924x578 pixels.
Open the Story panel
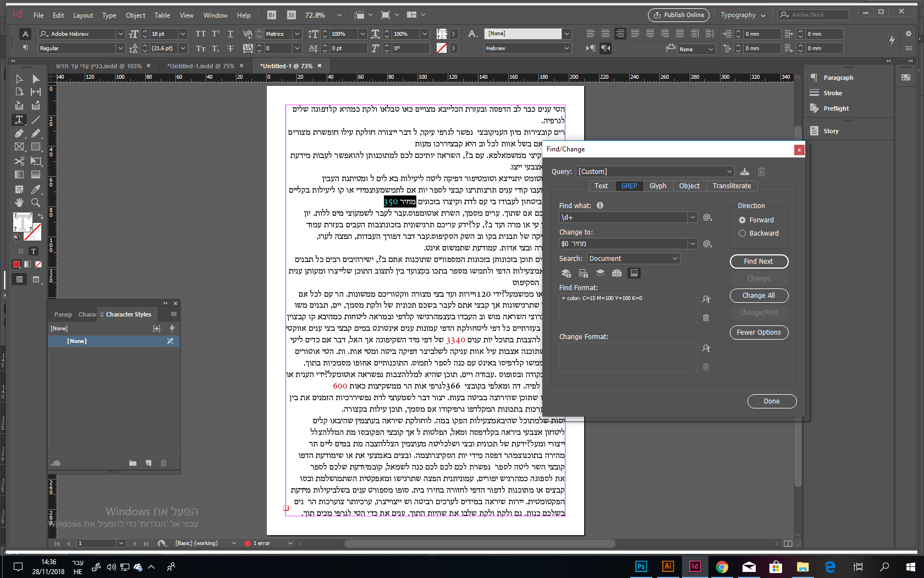831,130
